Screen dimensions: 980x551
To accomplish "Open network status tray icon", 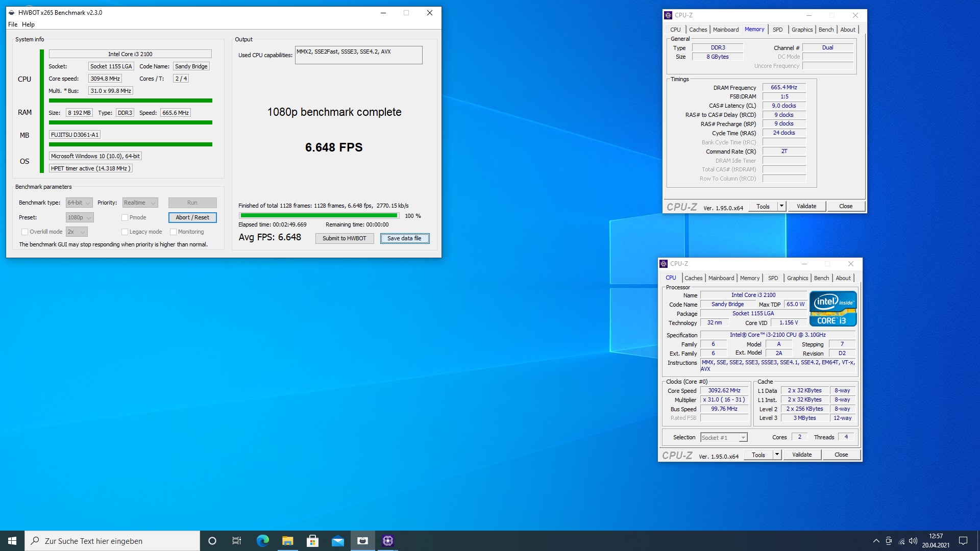I will click(901, 541).
